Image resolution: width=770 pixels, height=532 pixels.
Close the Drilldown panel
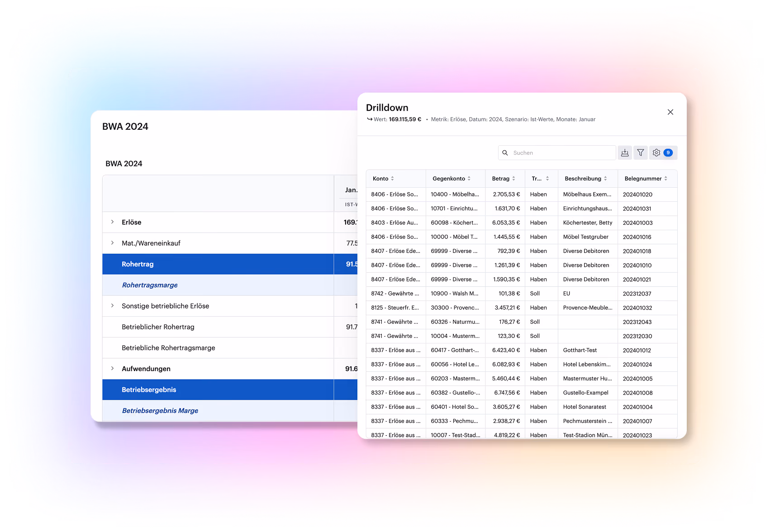tap(670, 112)
